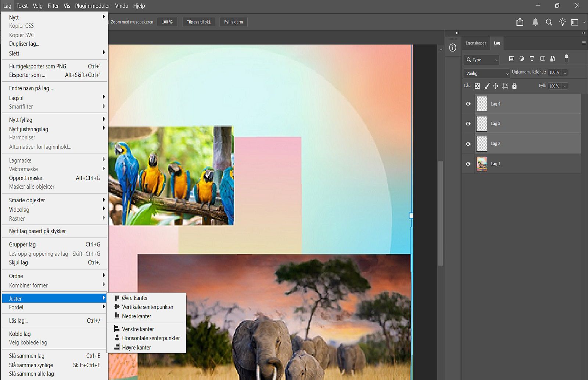
Task: Select Dupliser lag menu entry
Action: (x=54, y=44)
